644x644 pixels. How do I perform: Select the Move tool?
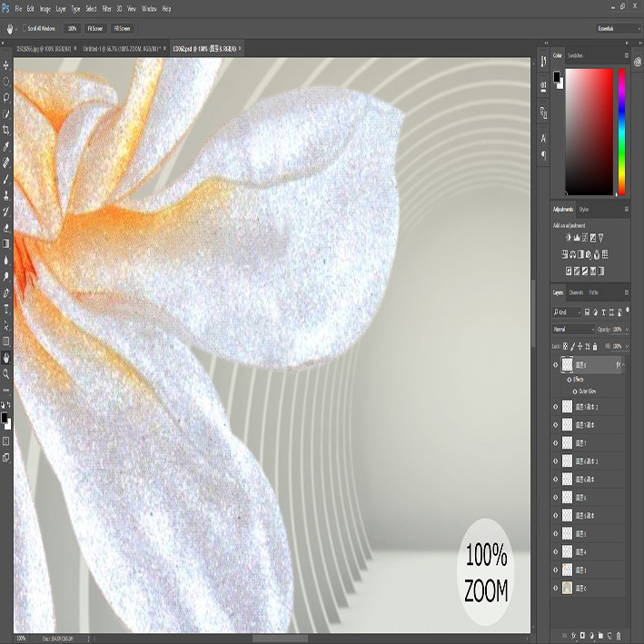pyautogui.click(x=6, y=65)
